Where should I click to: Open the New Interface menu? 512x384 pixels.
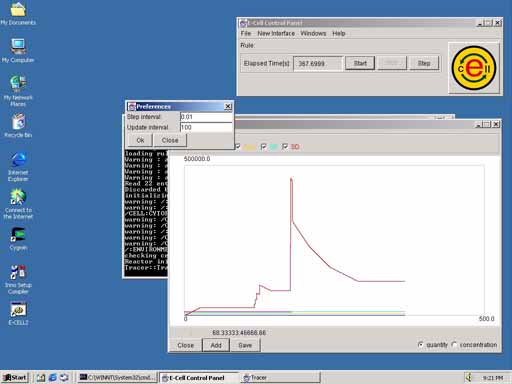tap(276, 33)
